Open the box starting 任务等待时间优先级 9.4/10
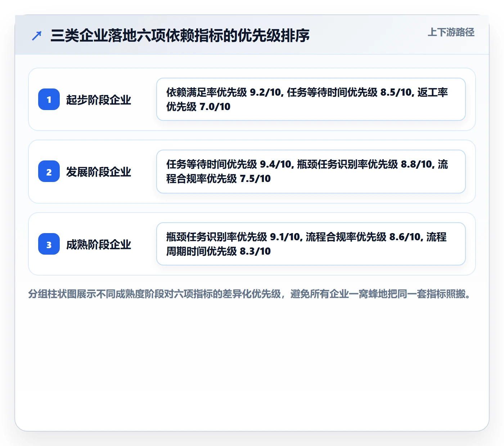Image resolution: width=504 pixels, height=446 pixels. [311, 172]
